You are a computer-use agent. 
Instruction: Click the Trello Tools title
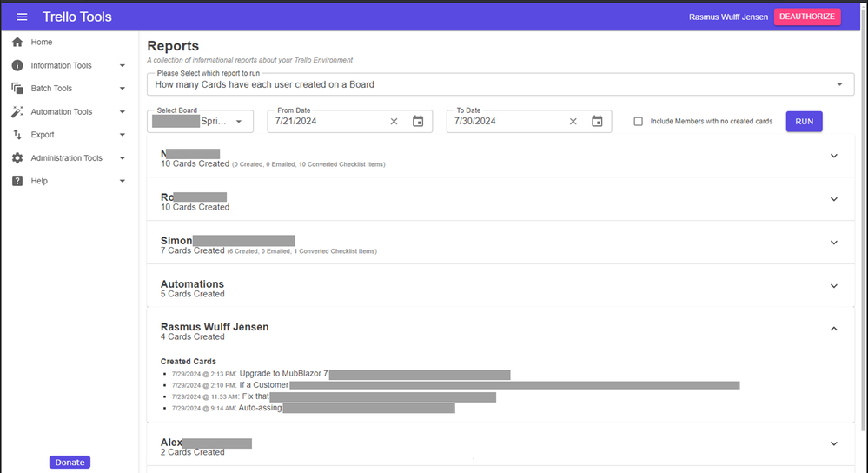(x=77, y=17)
